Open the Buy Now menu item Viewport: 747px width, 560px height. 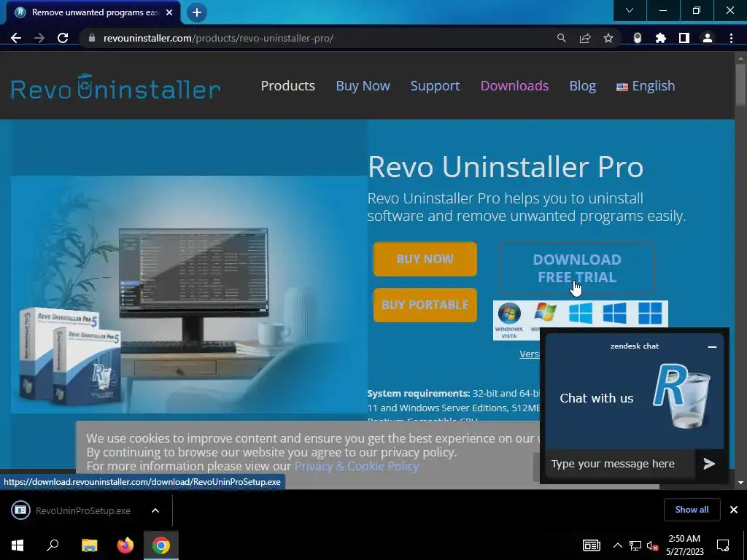pyautogui.click(x=363, y=86)
